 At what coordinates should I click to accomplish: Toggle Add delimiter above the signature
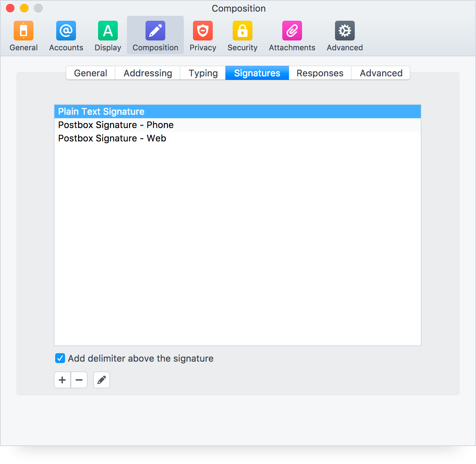60,358
